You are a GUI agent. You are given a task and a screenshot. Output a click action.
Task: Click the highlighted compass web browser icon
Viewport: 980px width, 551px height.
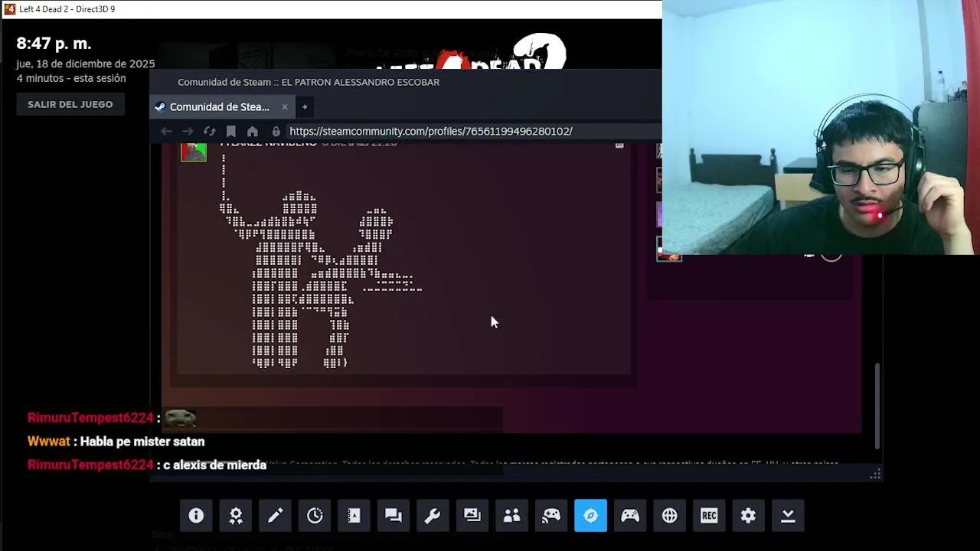[x=590, y=516]
